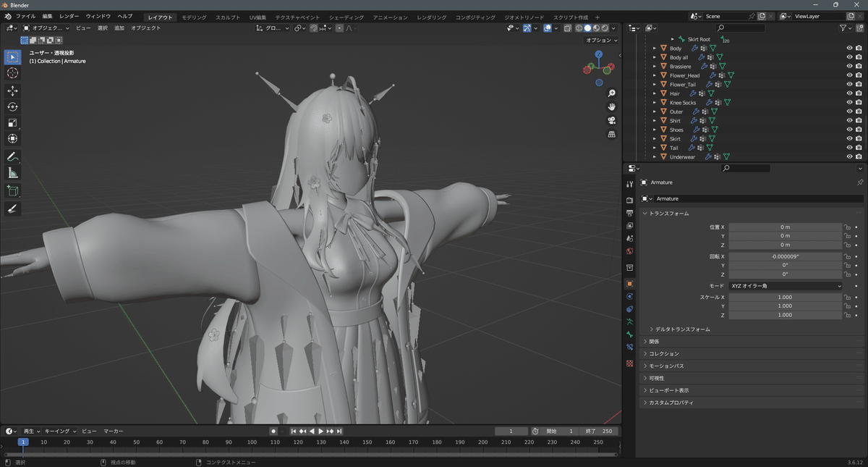The height and width of the screenshot is (467, 868).
Task: Switch to Wireframe viewport shading
Action: point(579,28)
